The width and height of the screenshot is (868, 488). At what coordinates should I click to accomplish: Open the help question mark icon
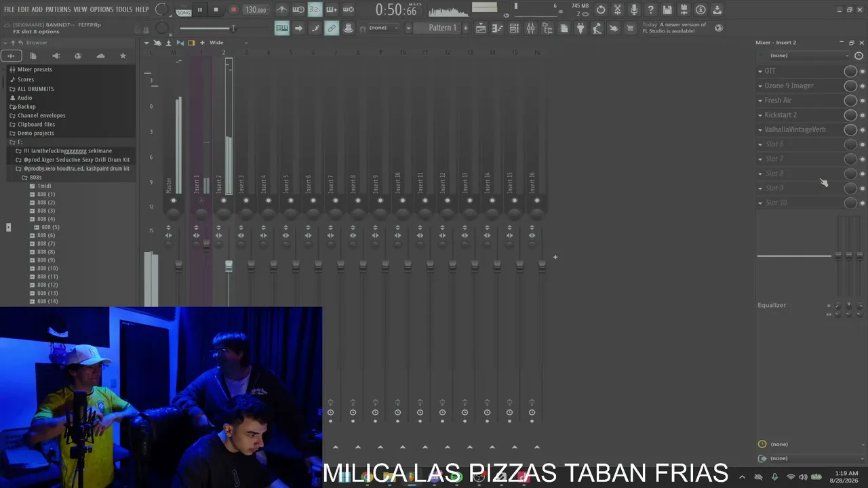650,9
